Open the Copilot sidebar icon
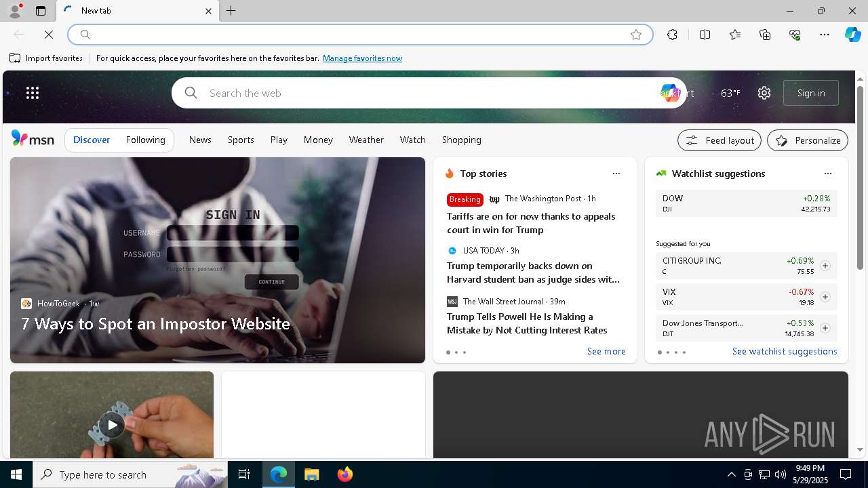Viewport: 868px width, 488px height. [x=852, y=35]
